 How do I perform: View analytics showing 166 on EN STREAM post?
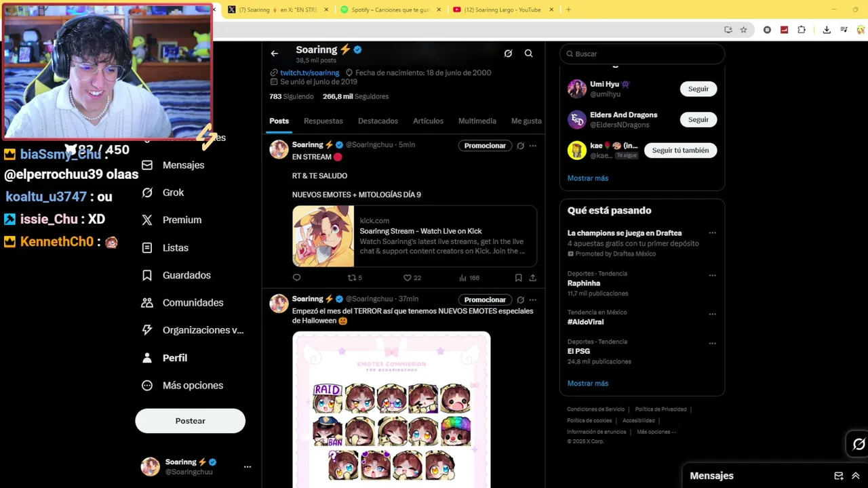(x=469, y=277)
